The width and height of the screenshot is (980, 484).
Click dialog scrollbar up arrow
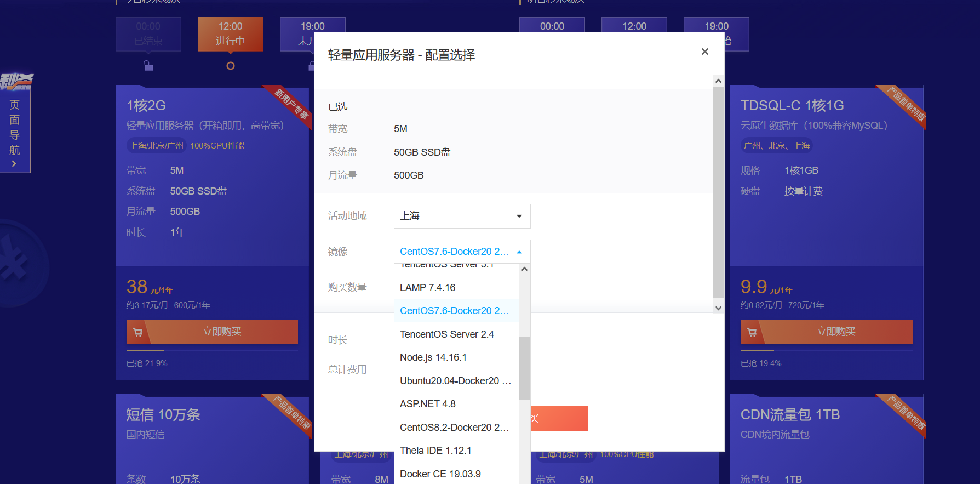coord(718,81)
